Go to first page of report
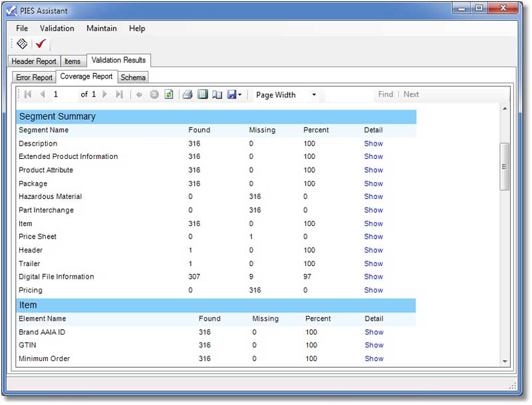The height and width of the screenshot is (405, 532). pos(27,94)
